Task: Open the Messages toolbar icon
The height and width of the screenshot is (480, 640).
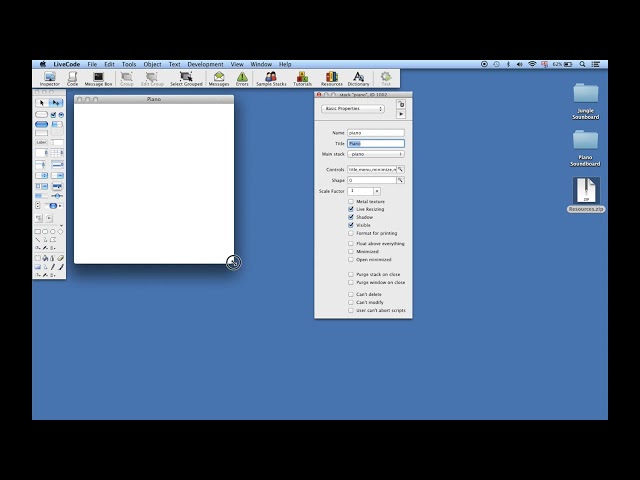Action: [219, 79]
